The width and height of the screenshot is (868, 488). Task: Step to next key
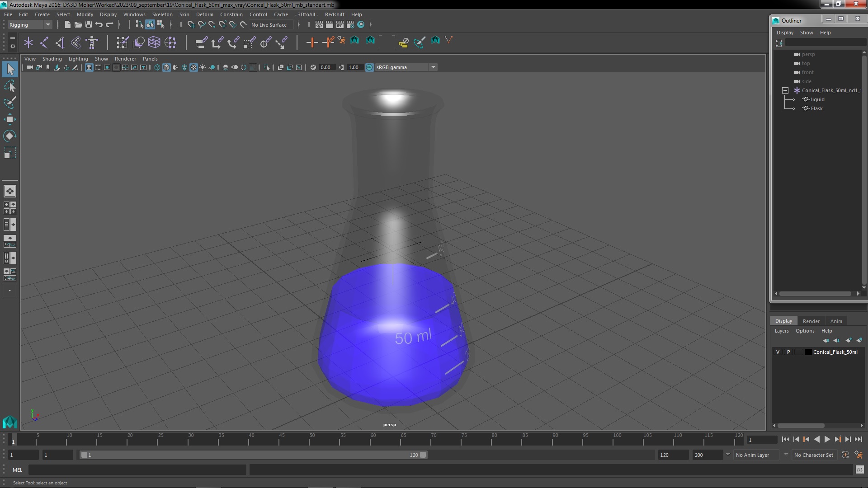pos(837,439)
